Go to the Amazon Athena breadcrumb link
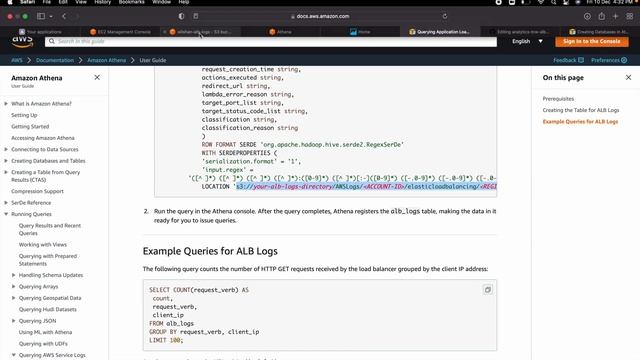This screenshot has width=640, height=360. [107, 60]
